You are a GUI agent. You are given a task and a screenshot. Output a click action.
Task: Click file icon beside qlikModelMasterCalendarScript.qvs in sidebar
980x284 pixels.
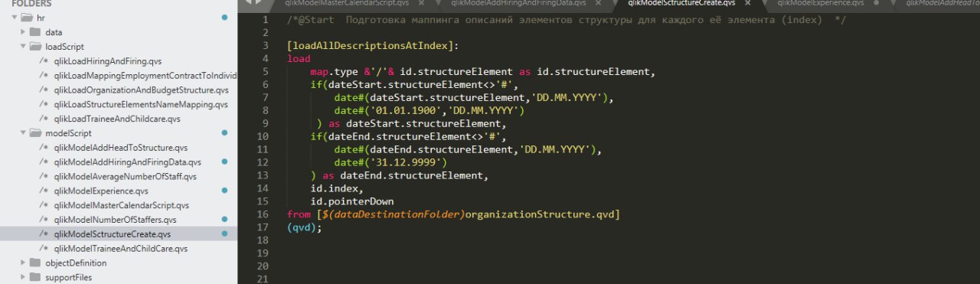tap(44, 205)
